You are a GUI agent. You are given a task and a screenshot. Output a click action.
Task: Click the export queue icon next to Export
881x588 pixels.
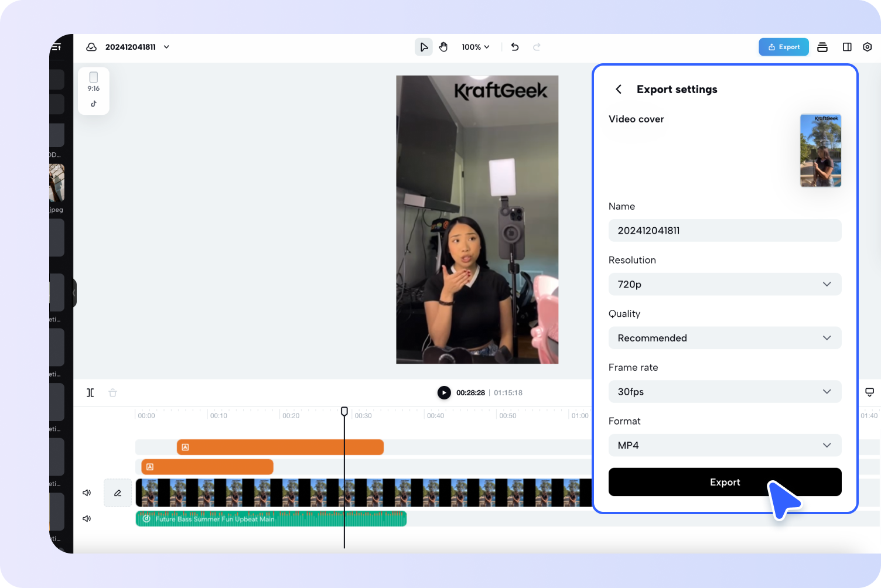coord(822,47)
